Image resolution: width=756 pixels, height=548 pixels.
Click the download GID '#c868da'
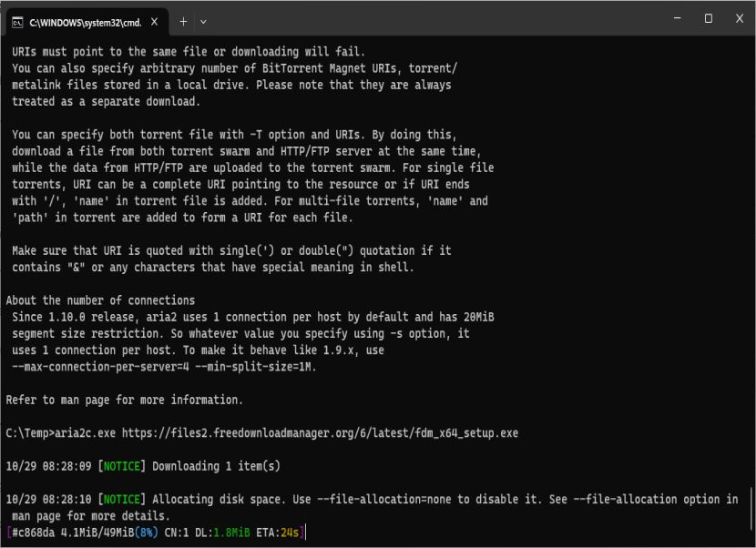click(34, 533)
